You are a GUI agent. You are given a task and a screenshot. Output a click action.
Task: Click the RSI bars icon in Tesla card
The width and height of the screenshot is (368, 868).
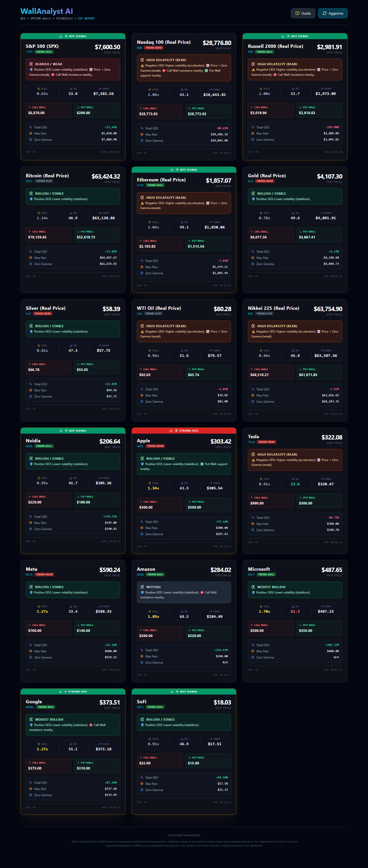(x=293, y=479)
